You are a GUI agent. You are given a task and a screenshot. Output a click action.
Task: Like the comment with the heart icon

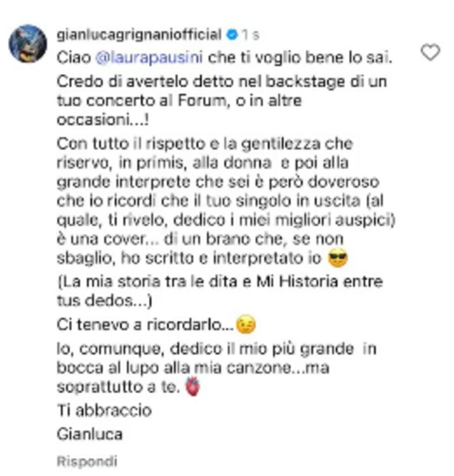click(430, 52)
